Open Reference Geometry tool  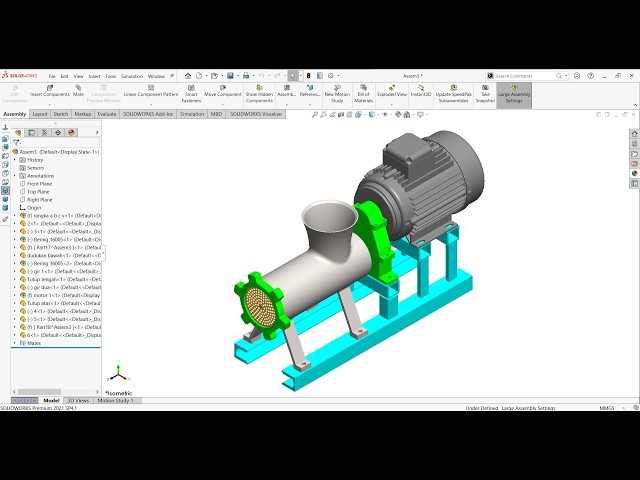tap(310, 91)
